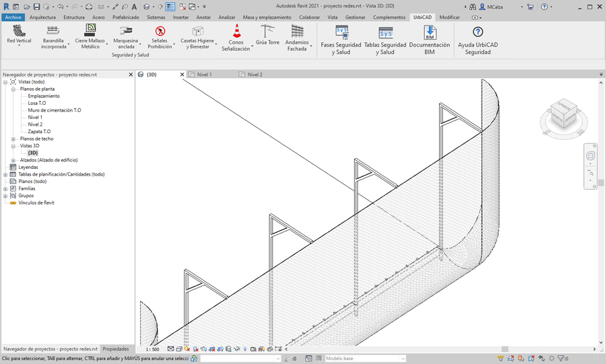Switch to the Arquitectura ribbon tab
Screen dimensions: 606x364
(x=42, y=17)
